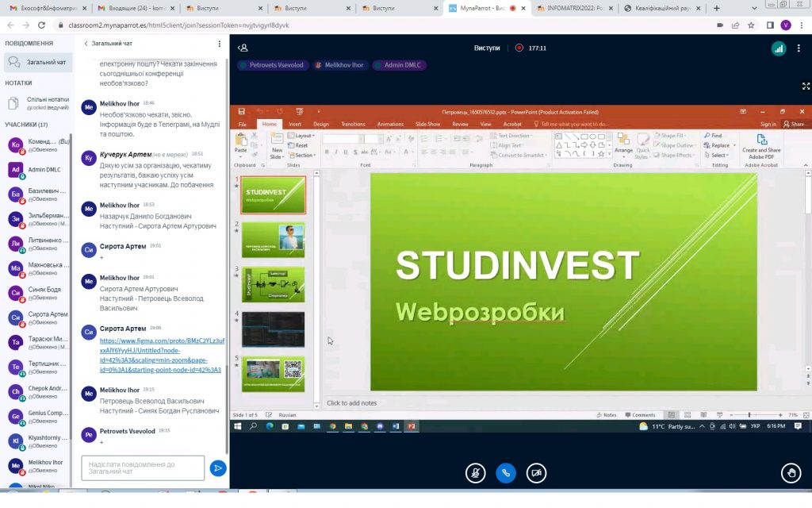Toggle the user list panel icon
Viewport: 812px width, 508px height.
point(243,48)
